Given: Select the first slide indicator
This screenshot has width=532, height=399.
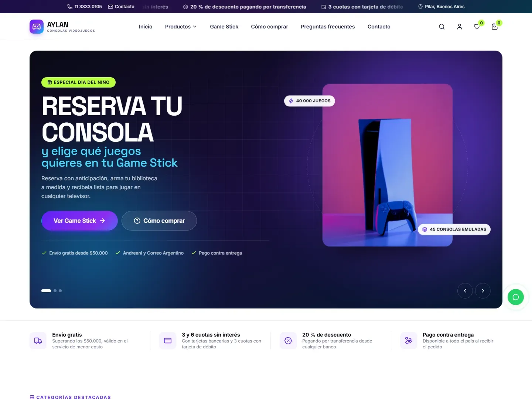Looking at the screenshot, I should [x=46, y=291].
